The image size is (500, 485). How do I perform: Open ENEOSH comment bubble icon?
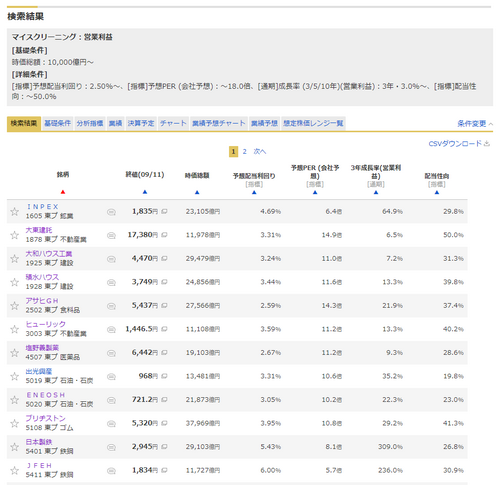pyautogui.click(x=111, y=400)
